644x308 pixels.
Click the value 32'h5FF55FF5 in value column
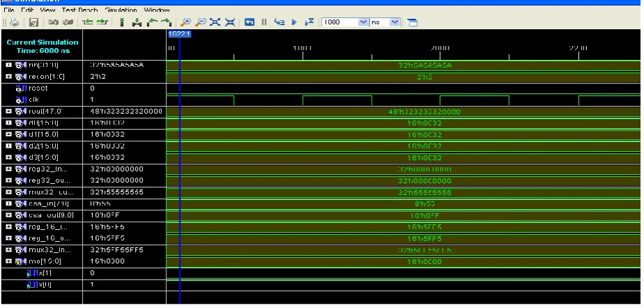pyautogui.click(x=117, y=249)
